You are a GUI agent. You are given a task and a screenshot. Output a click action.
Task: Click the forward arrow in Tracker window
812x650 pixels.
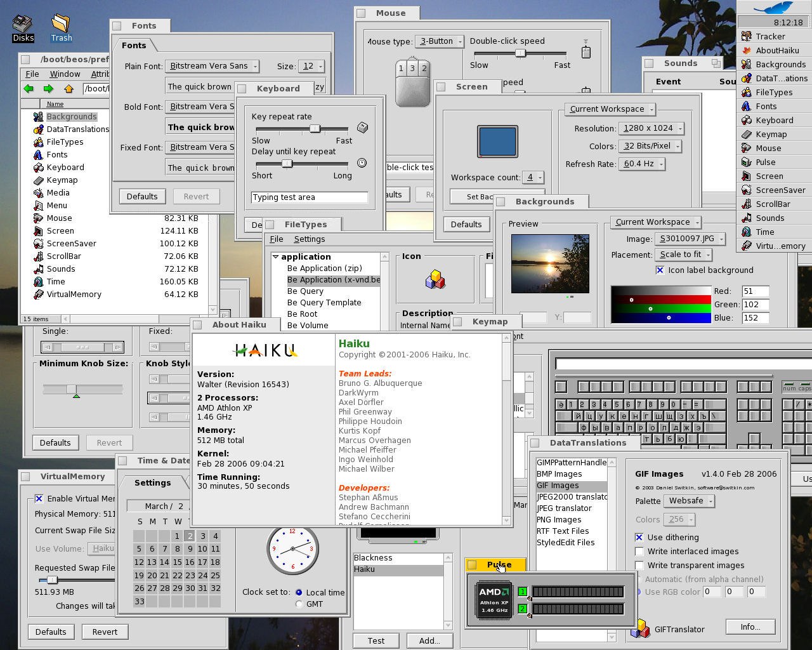click(x=48, y=89)
